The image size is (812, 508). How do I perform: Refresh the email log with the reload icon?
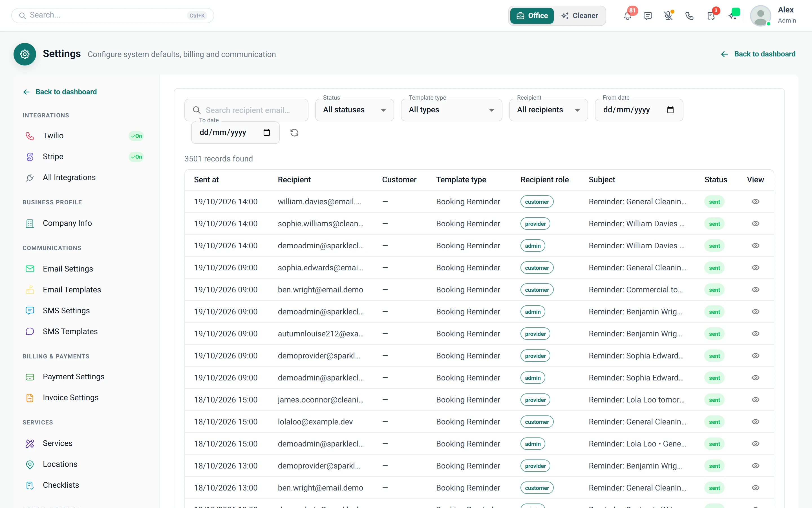pos(294,133)
